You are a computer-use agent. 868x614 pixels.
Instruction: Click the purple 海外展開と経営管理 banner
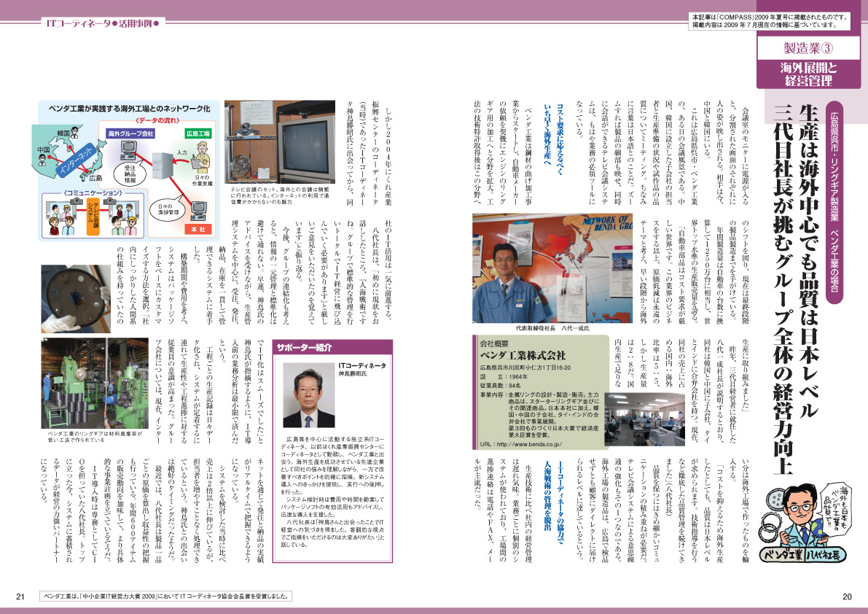[808, 74]
